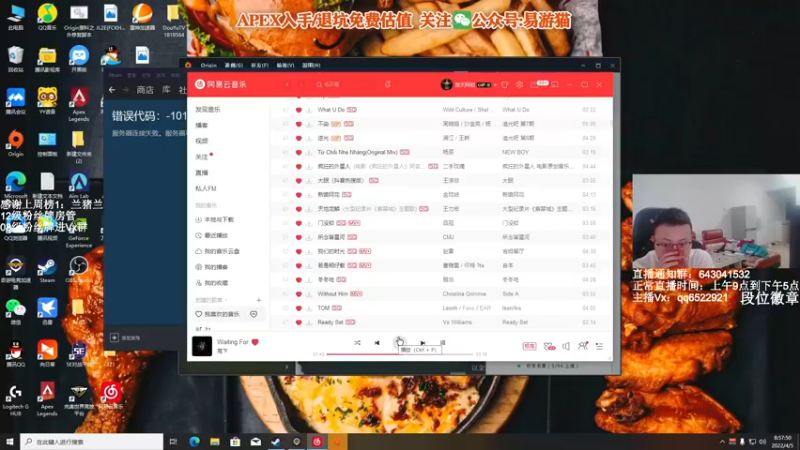
Task: Open 库 tab in Steam window
Action: click(x=166, y=90)
